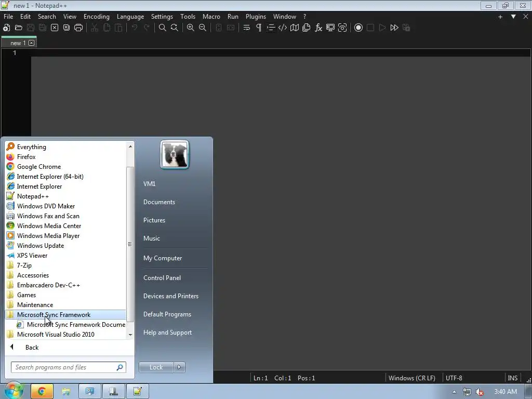The image size is (532, 399).
Task: Open the Language menu
Action: coord(130,16)
